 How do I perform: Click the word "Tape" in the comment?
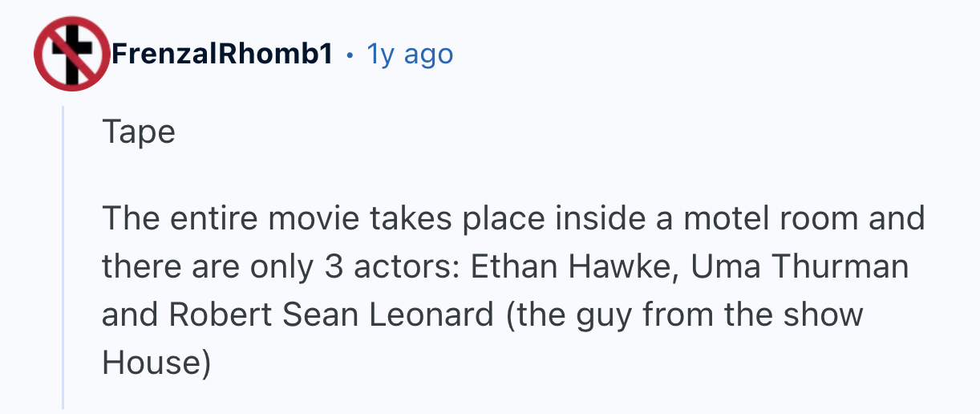pos(138,132)
